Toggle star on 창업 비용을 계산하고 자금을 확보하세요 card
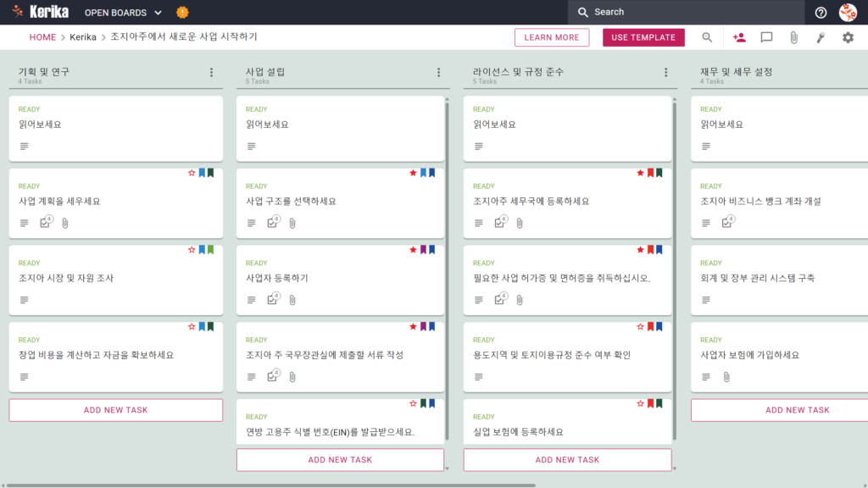Image resolution: width=868 pixels, height=488 pixels. coord(192,326)
